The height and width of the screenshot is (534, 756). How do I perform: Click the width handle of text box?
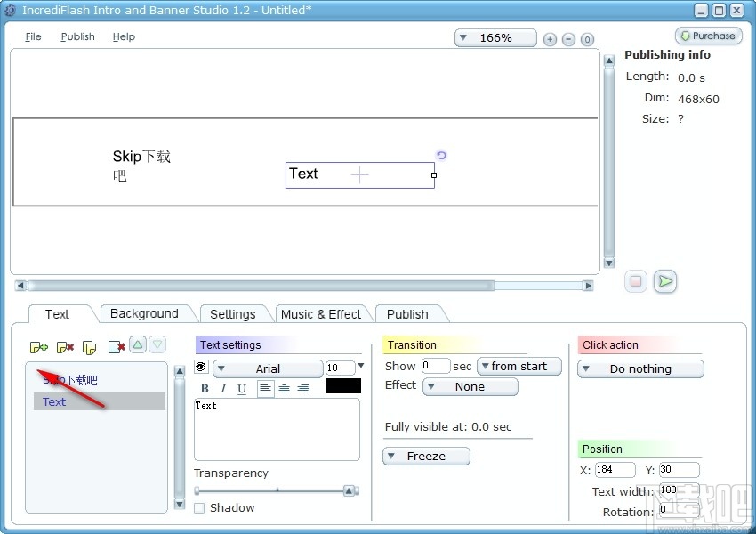pos(434,175)
